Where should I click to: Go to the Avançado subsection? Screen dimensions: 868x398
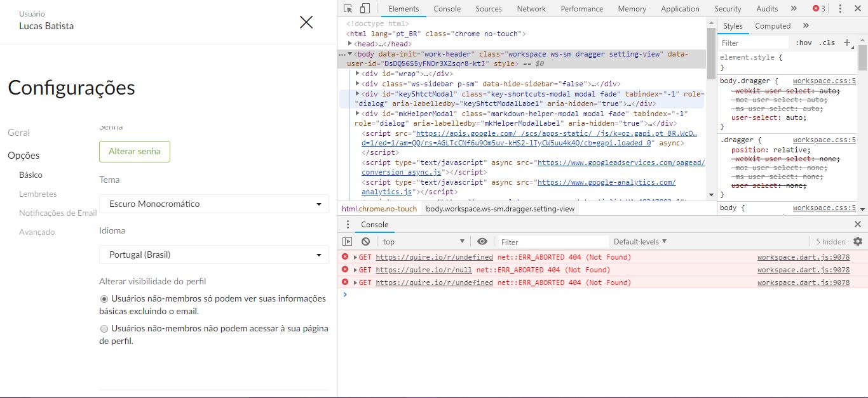click(37, 232)
